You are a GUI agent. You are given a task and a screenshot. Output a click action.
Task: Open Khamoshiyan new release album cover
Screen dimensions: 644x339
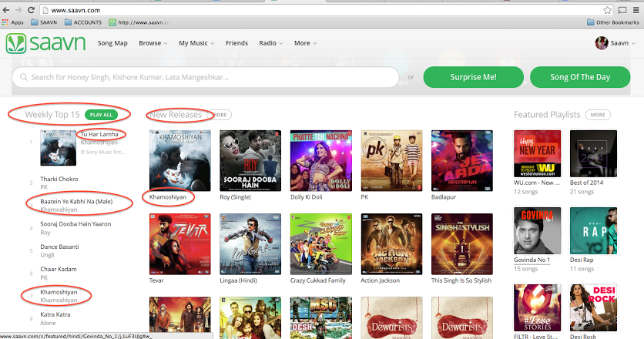[180, 161]
